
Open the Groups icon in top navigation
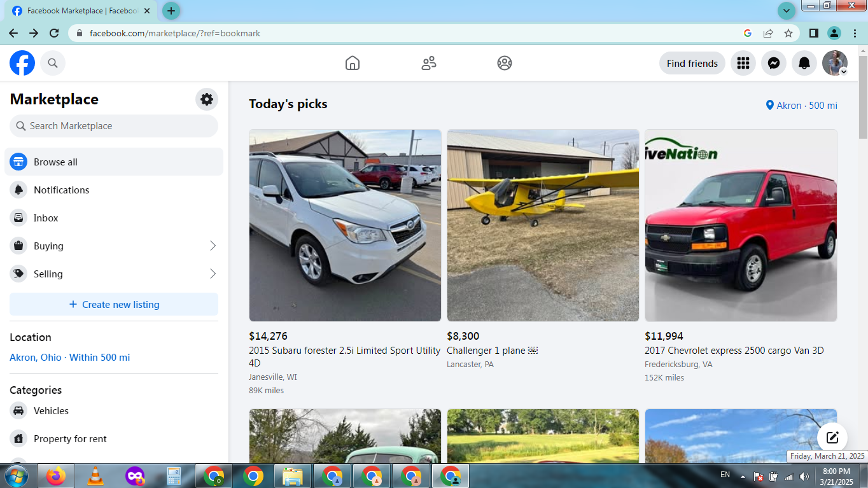click(505, 63)
